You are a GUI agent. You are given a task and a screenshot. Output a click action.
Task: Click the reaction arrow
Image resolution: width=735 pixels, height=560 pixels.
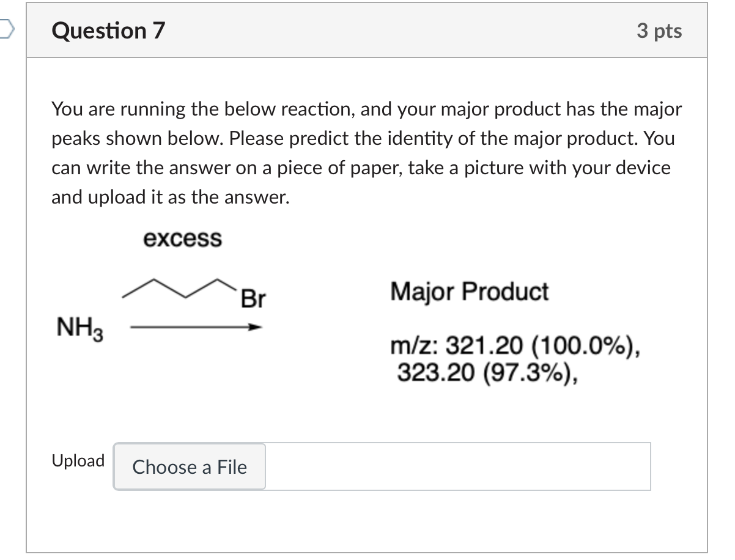pos(196,328)
